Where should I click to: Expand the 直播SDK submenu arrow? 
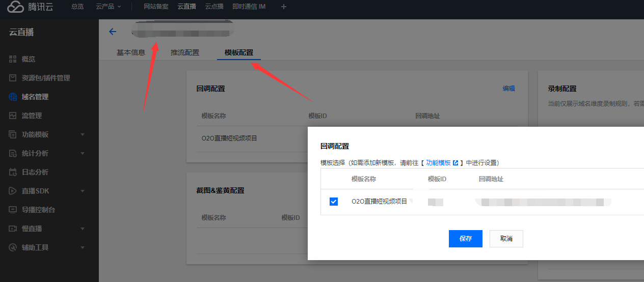click(83, 191)
